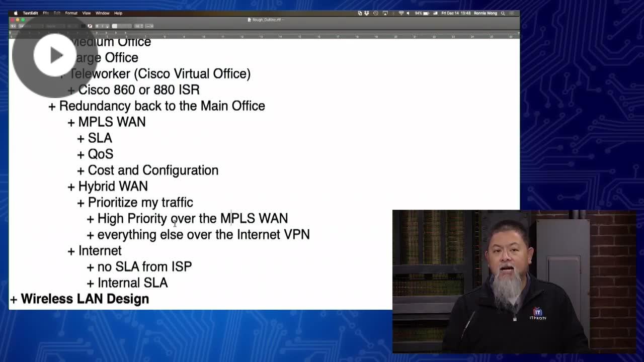Click the date and time Fri Dec 14

click(x=455, y=13)
